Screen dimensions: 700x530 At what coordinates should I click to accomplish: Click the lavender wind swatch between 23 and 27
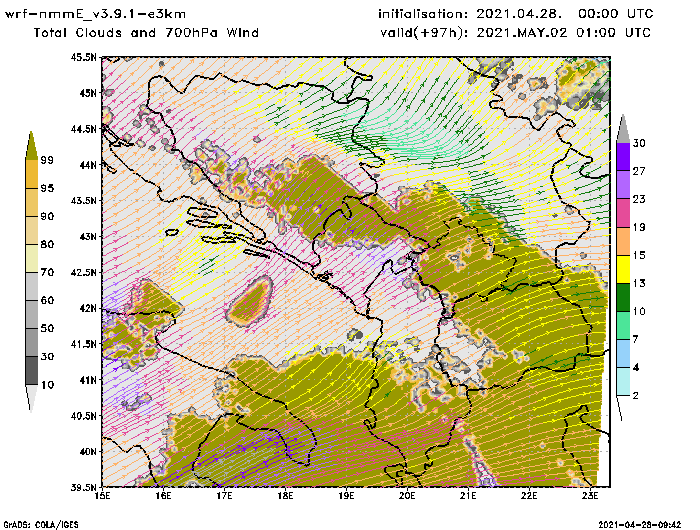click(x=623, y=184)
